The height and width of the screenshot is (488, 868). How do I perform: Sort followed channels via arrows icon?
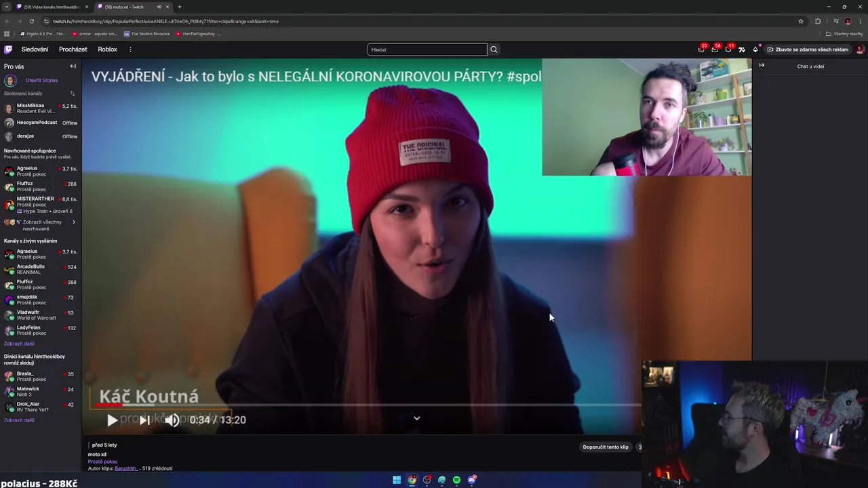[x=73, y=94]
